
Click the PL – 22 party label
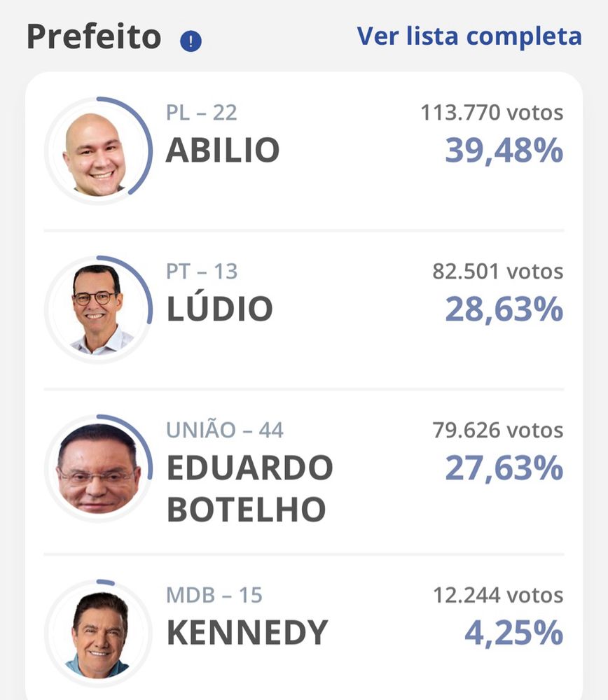point(202,113)
